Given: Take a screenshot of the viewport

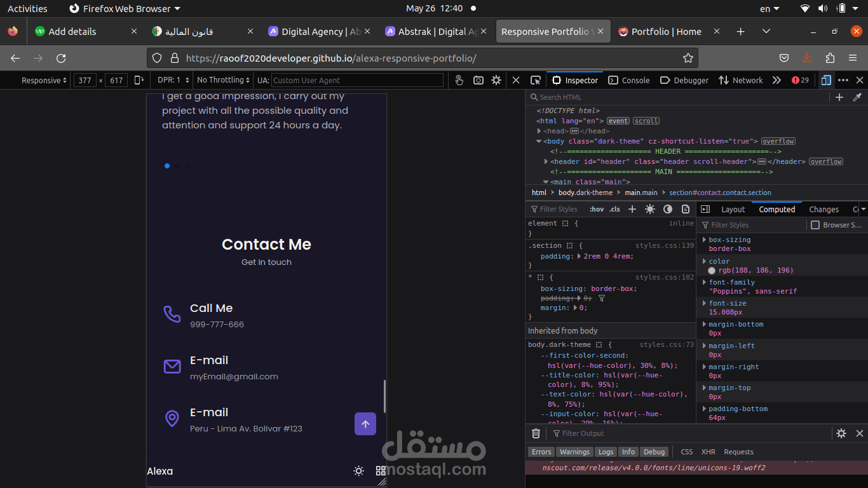Looking at the screenshot, I should [478, 80].
